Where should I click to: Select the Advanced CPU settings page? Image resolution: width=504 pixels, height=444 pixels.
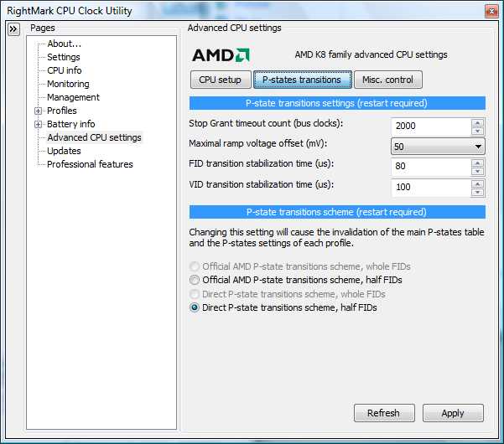[94, 137]
